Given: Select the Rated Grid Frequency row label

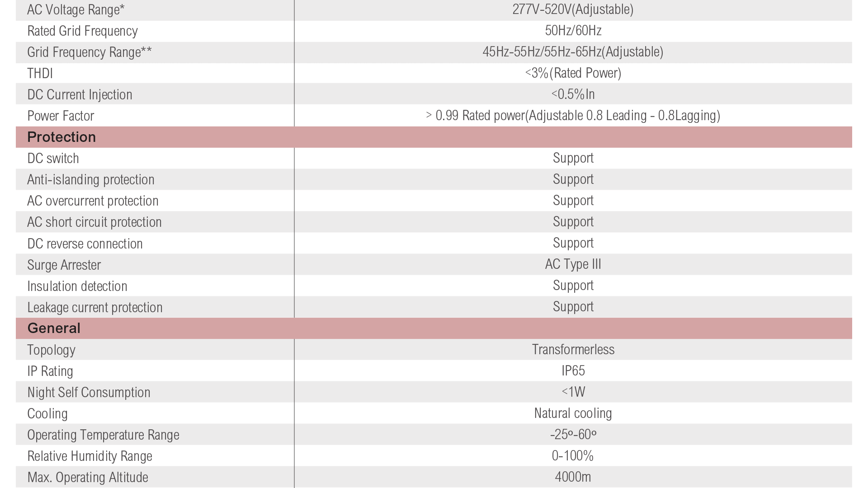Looking at the screenshot, I should pos(82,31).
